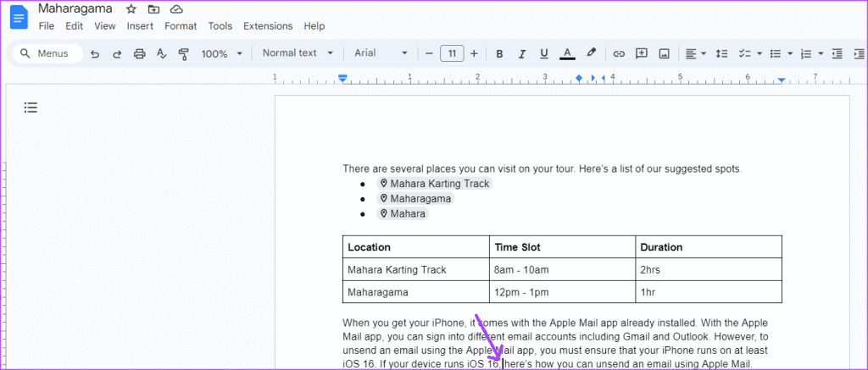Click Mahara Karting Track table cell
Viewport: 868px width, 370px height.
pyautogui.click(x=415, y=269)
